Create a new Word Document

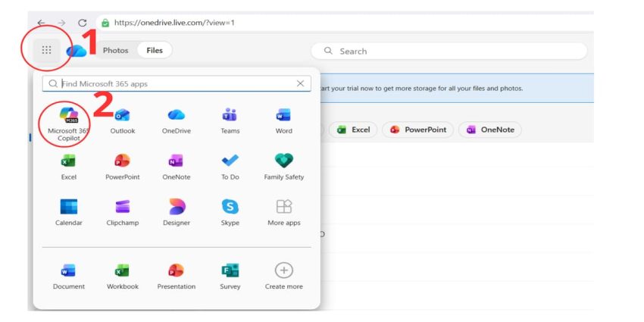pyautogui.click(x=69, y=277)
